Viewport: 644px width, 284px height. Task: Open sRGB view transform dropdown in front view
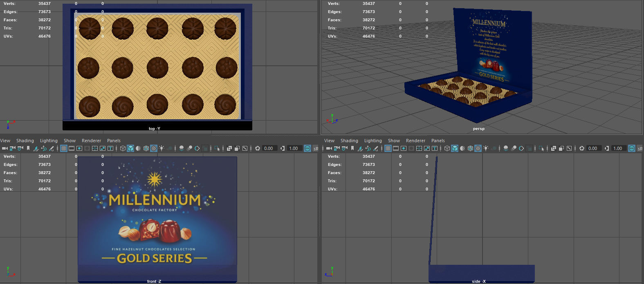click(316, 148)
